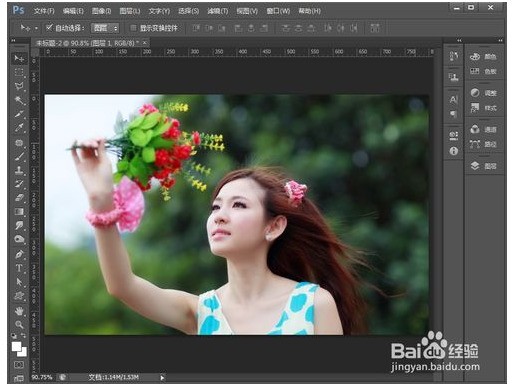Open the 色板 (Swatches) panel button
Image resolution: width=512 pixels, height=388 pixels.
[x=484, y=71]
